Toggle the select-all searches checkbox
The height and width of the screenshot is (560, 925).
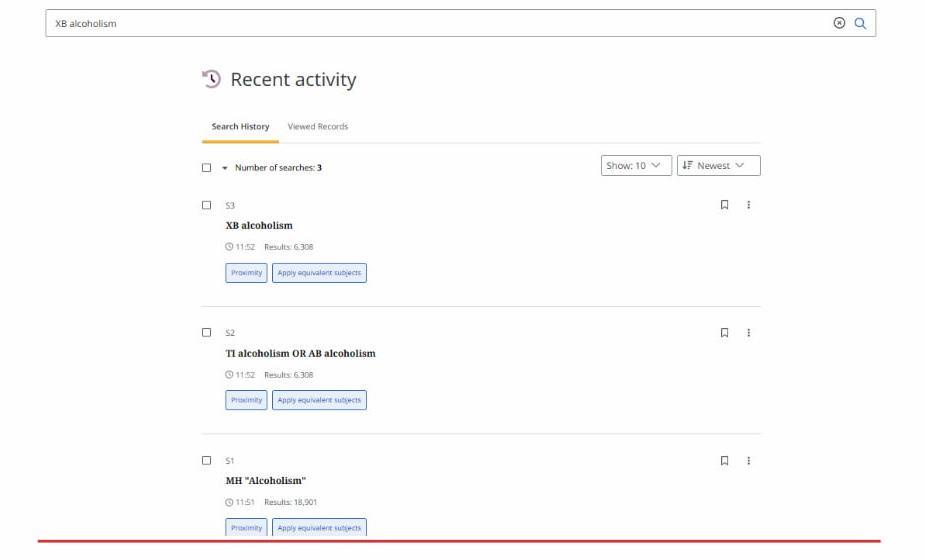207,168
